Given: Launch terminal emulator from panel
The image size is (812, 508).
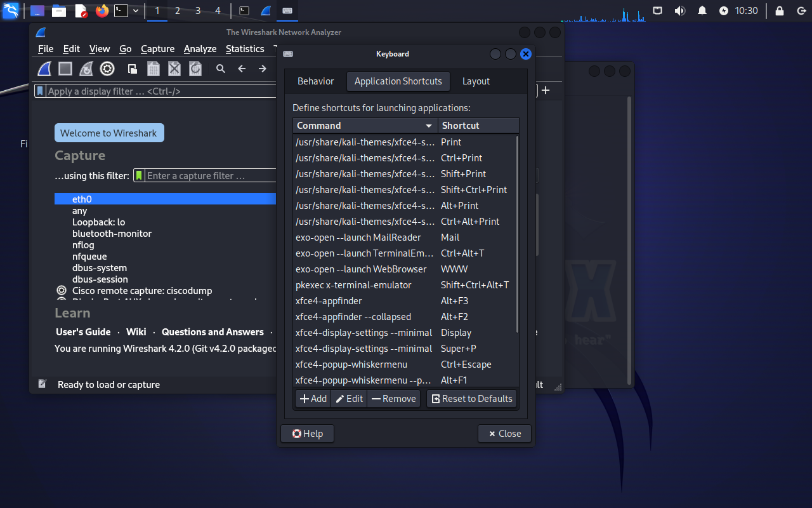Looking at the screenshot, I should [121, 11].
